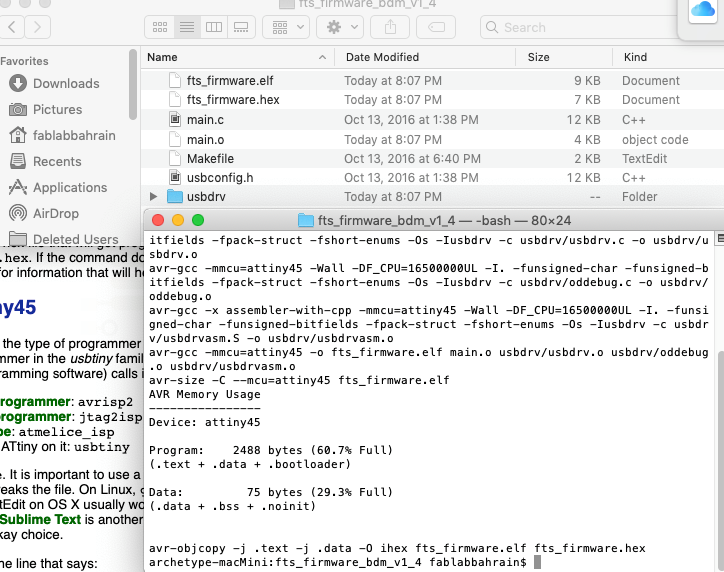This screenshot has width=724, height=572.
Task: Sort files by Date Modified column
Action: click(x=425, y=57)
